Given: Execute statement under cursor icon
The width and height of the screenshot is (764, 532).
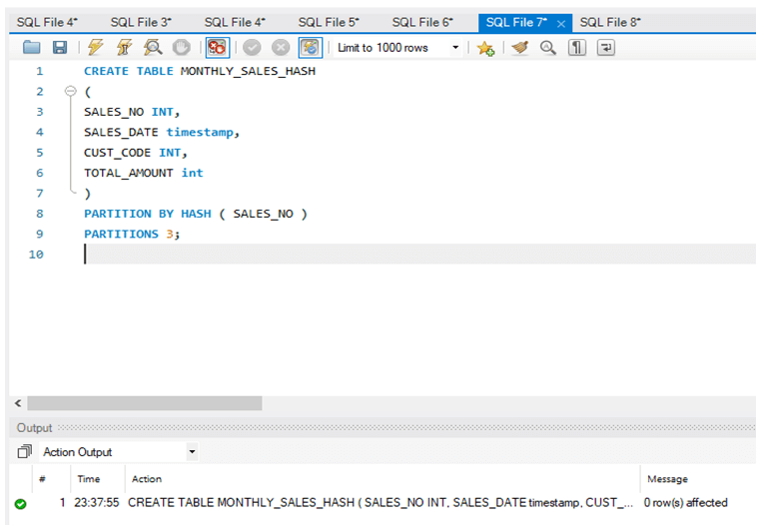Looking at the screenshot, I should [x=124, y=47].
